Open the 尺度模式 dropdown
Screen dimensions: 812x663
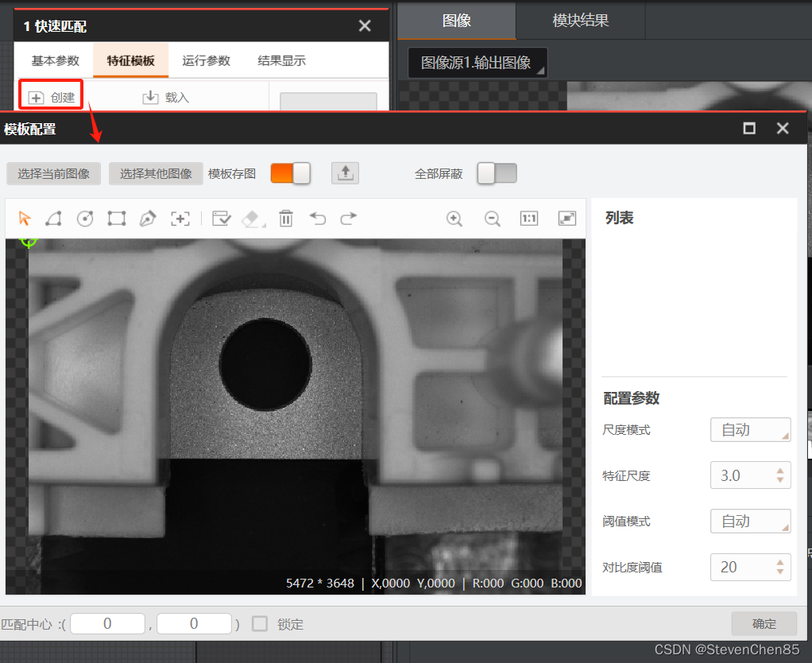coord(750,429)
